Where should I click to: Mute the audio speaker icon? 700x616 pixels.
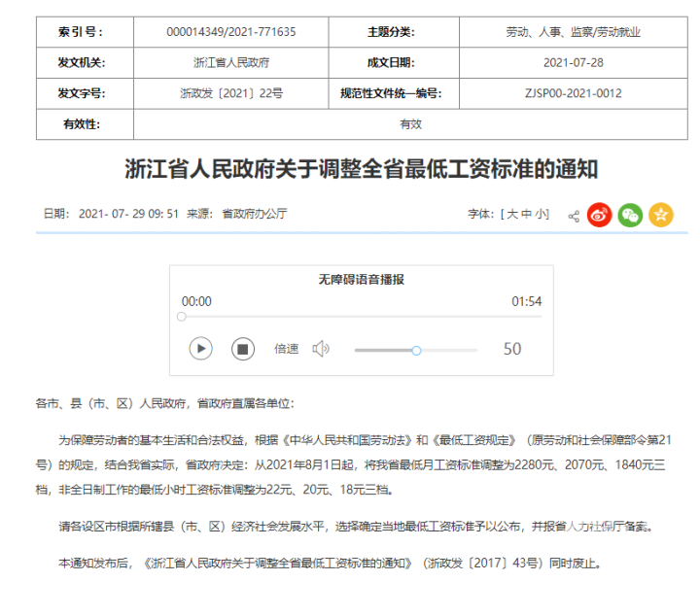[321, 349]
